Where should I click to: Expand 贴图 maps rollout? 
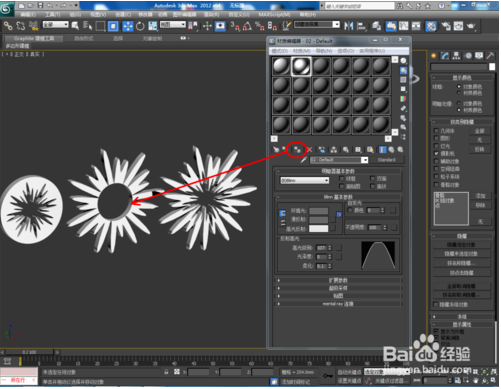[339, 296]
